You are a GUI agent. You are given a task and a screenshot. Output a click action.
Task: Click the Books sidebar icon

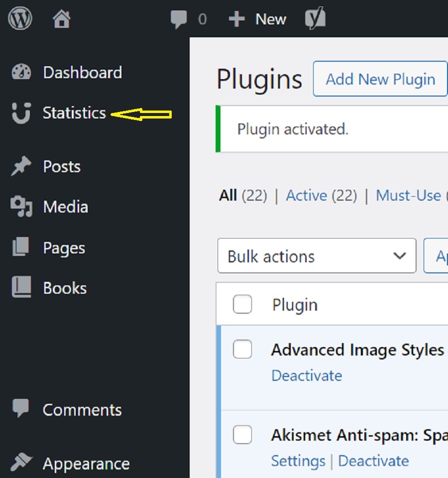pos(20,287)
